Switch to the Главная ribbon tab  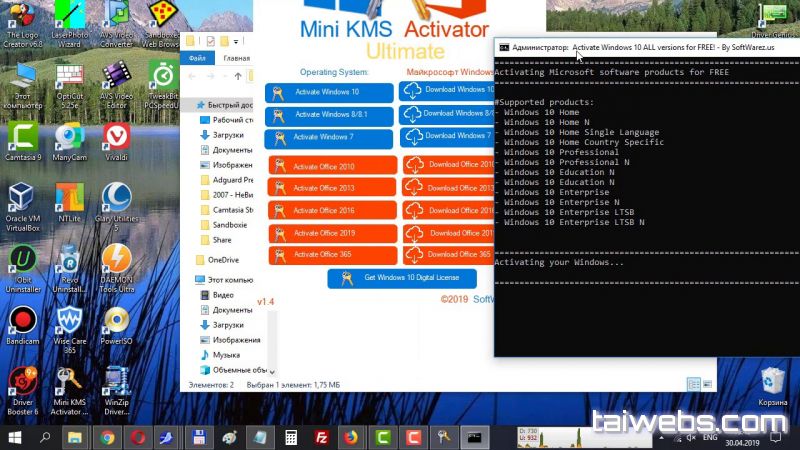(237, 58)
